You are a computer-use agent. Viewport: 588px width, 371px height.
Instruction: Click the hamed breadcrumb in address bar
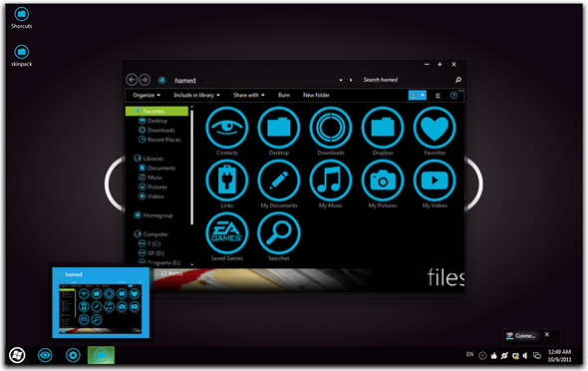tap(185, 80)
